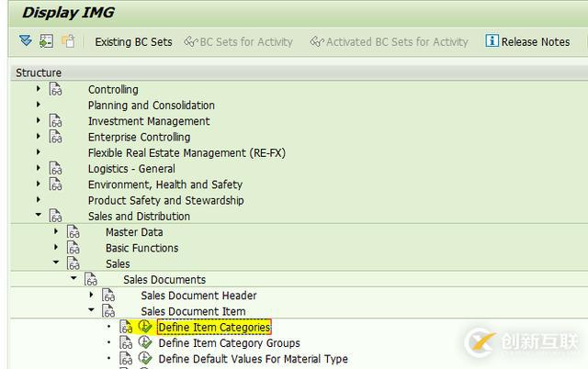Image resolution: width=588 pixels, height=369 pixels.
Task: Collapse the Sales Document Item node
Action: pos(91,311)
